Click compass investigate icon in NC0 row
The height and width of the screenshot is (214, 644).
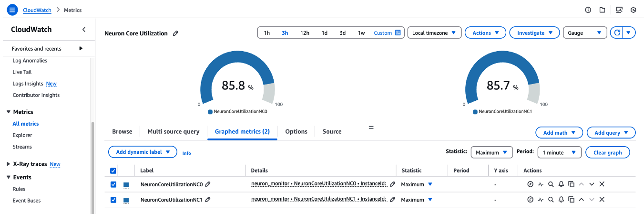tap(530, 184)
